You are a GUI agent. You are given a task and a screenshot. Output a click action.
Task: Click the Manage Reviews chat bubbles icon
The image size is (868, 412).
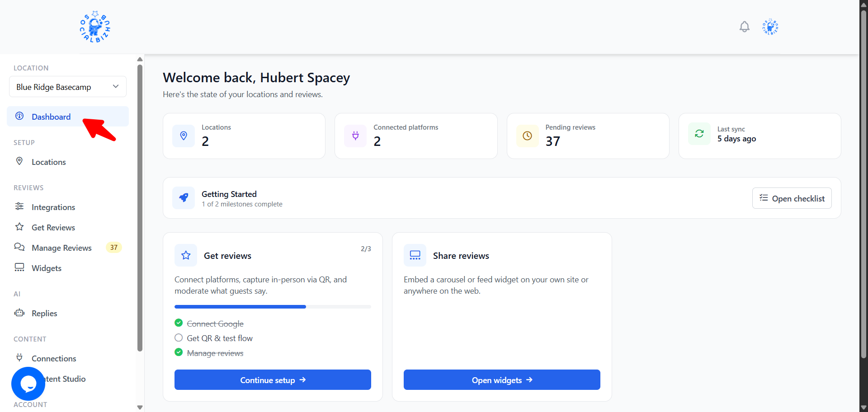pos(19,247)
